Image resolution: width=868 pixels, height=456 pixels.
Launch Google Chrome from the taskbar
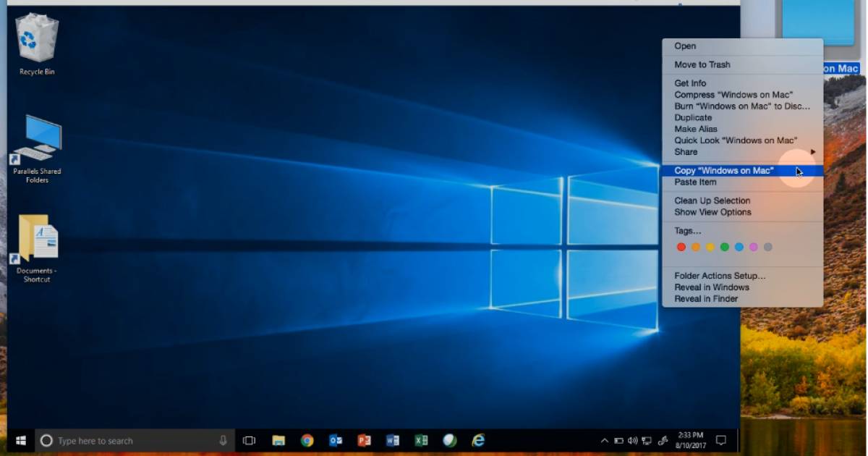[307, 440]
